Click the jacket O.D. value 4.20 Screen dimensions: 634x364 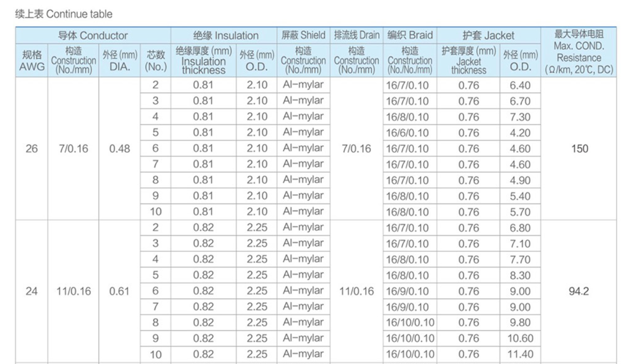(x=520, y=133)
